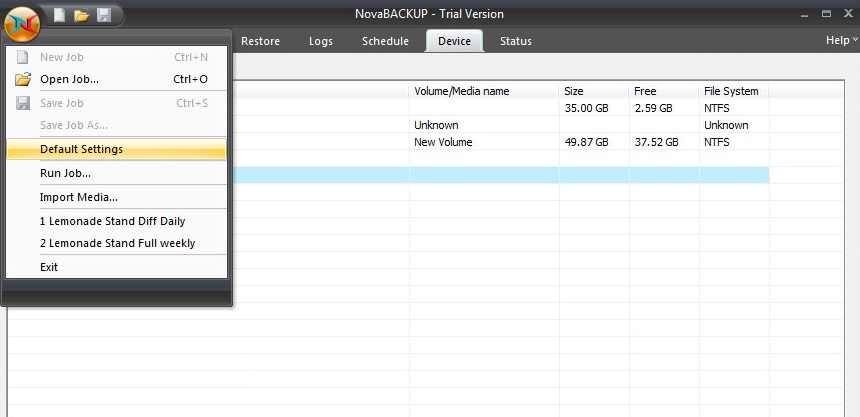Viewport: 860px width, 417px height.
Task: Choose Run Job... menu entry
Action: click(116, 173)
